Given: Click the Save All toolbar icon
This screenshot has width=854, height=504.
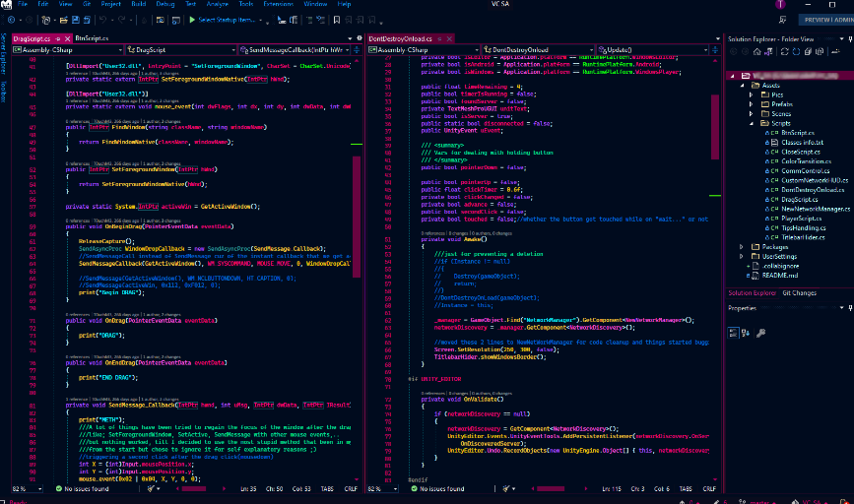Looking at the screenshot, I should tap(87, 20).
